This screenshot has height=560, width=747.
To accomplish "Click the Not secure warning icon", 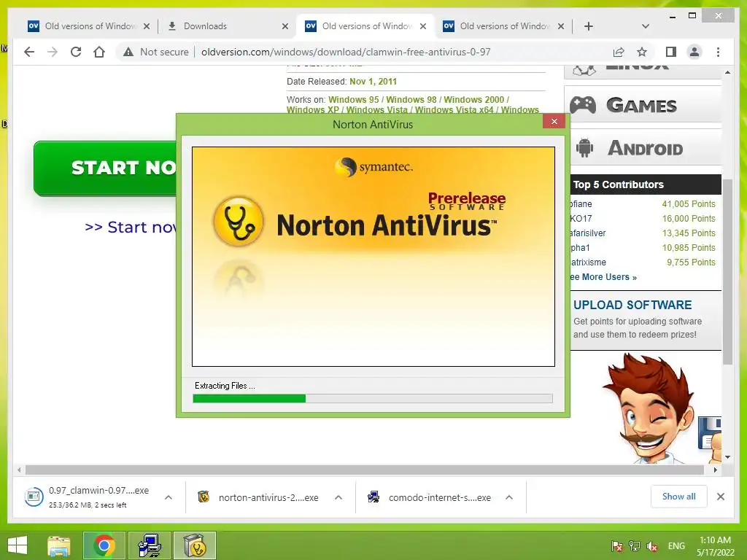I will (128, 52).
